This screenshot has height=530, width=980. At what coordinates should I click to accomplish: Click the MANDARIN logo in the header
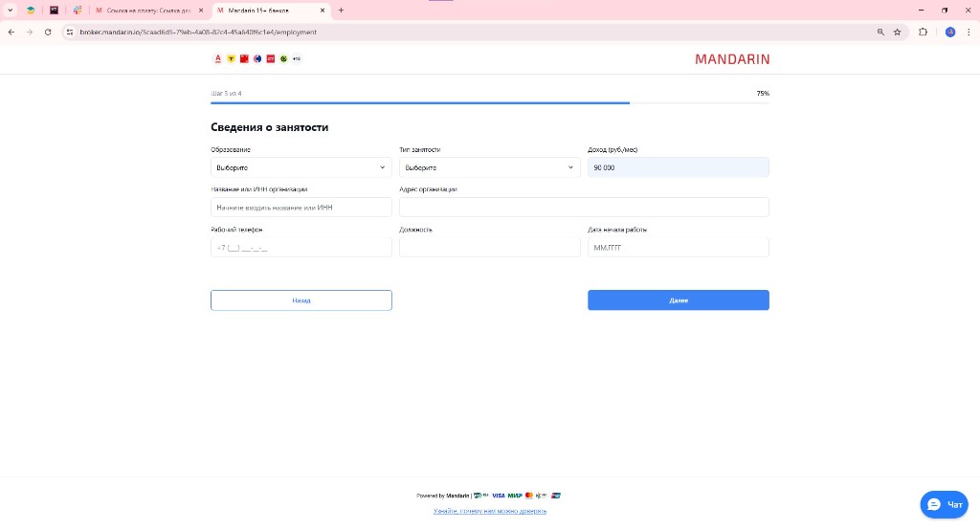(732, 59)
